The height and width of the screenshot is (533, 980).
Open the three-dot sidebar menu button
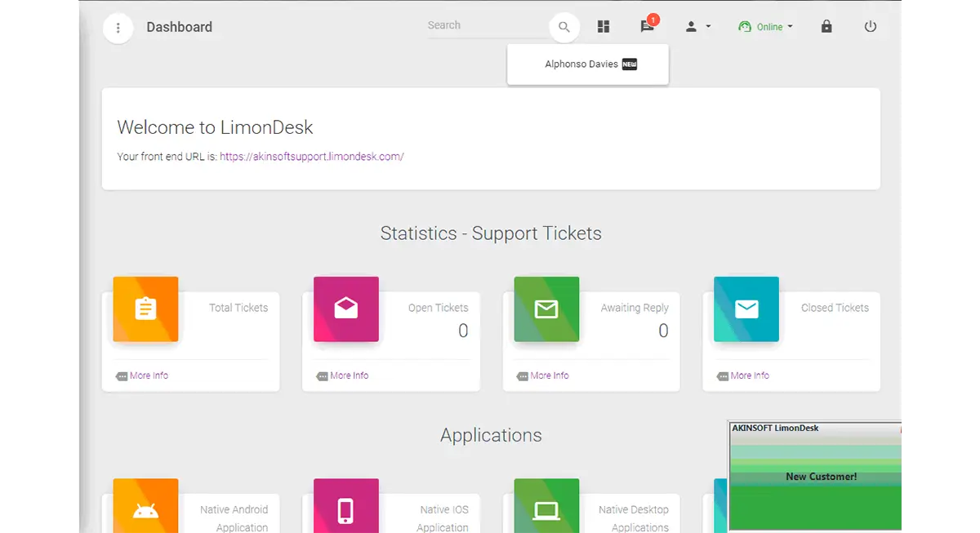[118, 28]
